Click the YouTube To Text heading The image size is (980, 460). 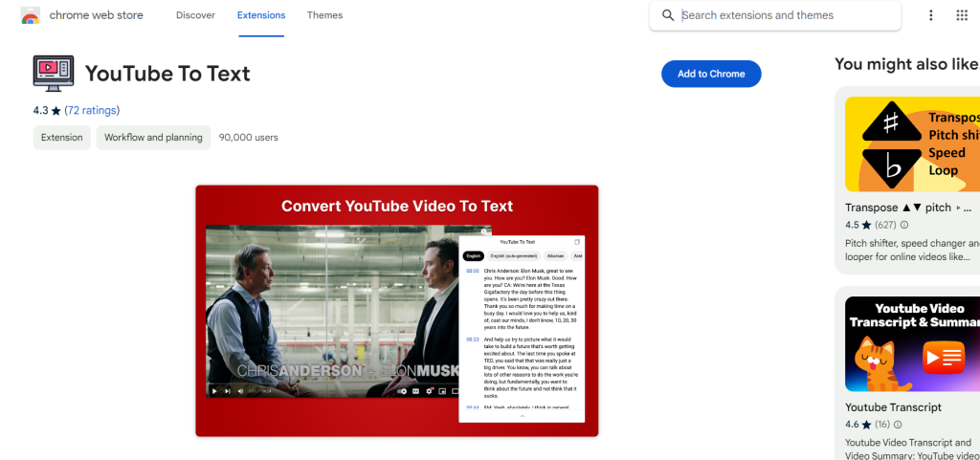pyautogui.click(x=167, y=74)
